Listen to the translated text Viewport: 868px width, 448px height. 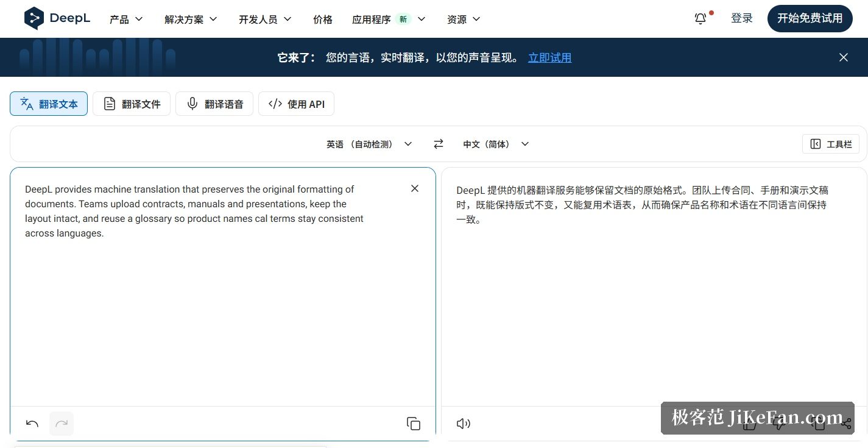(464, 424)
